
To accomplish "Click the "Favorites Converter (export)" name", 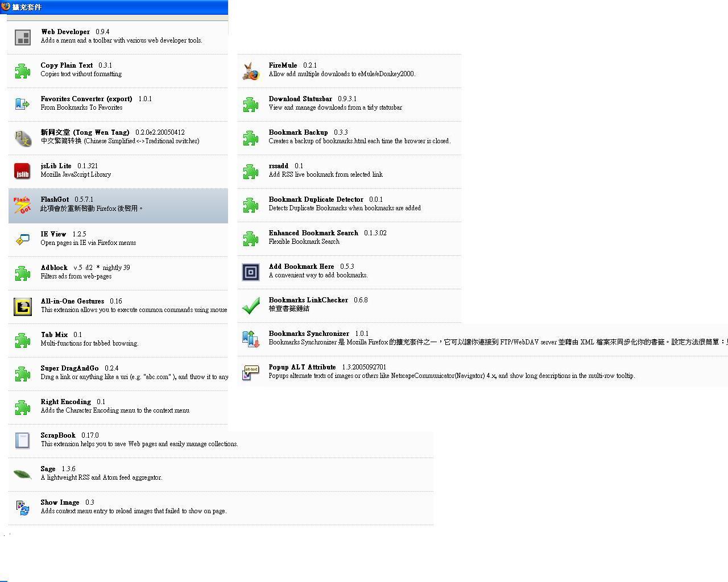I will [86, 99].
